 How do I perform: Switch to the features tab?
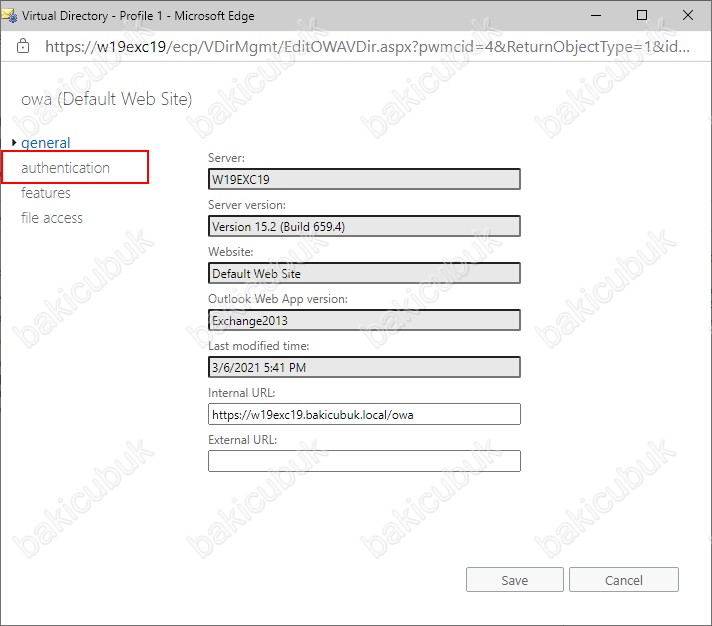(x=45, y=193)
